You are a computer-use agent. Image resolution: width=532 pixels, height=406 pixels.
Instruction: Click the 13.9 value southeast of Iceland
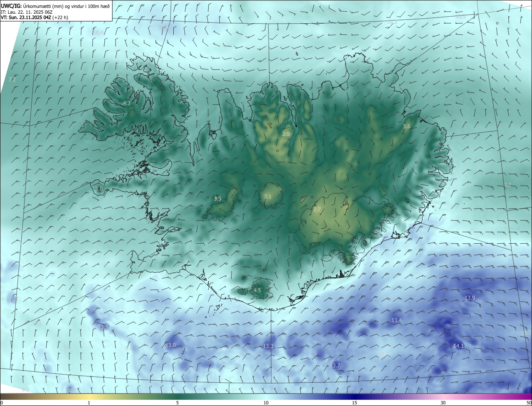[x=470, y=298]
